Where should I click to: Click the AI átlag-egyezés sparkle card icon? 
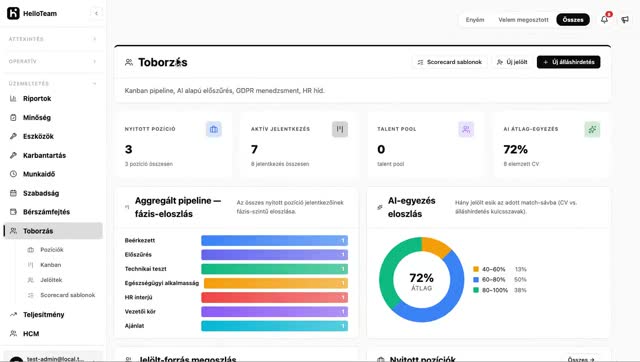click(592, 129)
